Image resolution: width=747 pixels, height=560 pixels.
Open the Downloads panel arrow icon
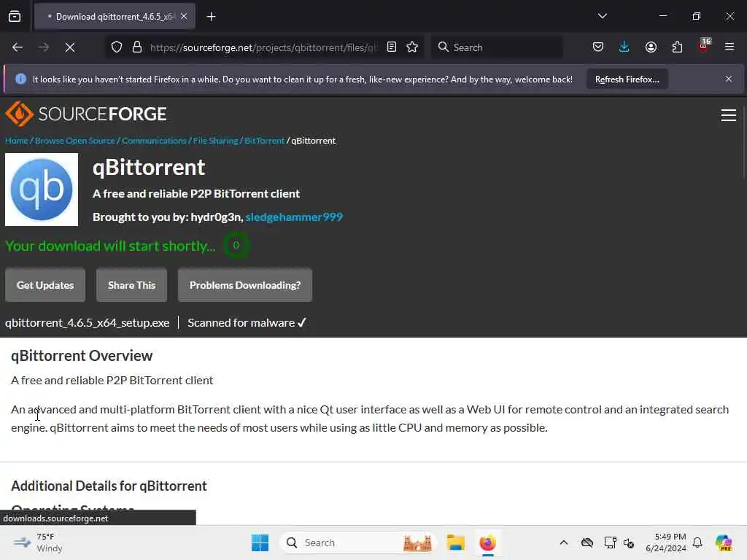(624, 47)
